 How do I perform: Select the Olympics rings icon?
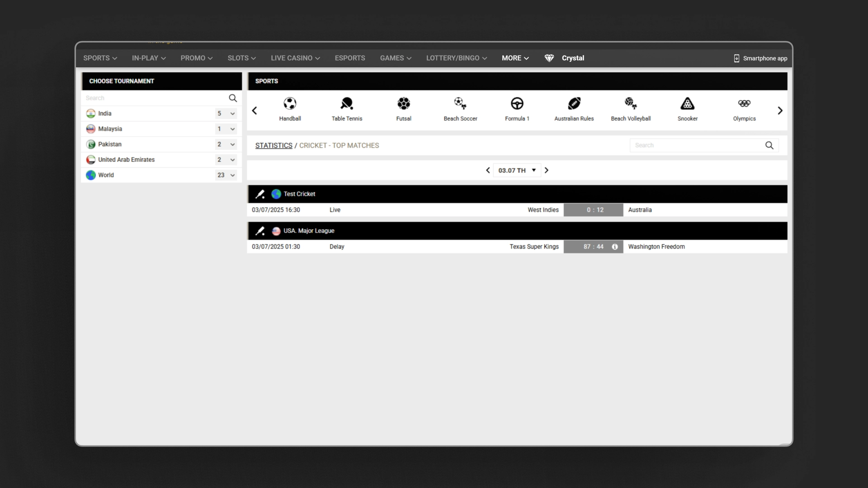pos(744,104)
